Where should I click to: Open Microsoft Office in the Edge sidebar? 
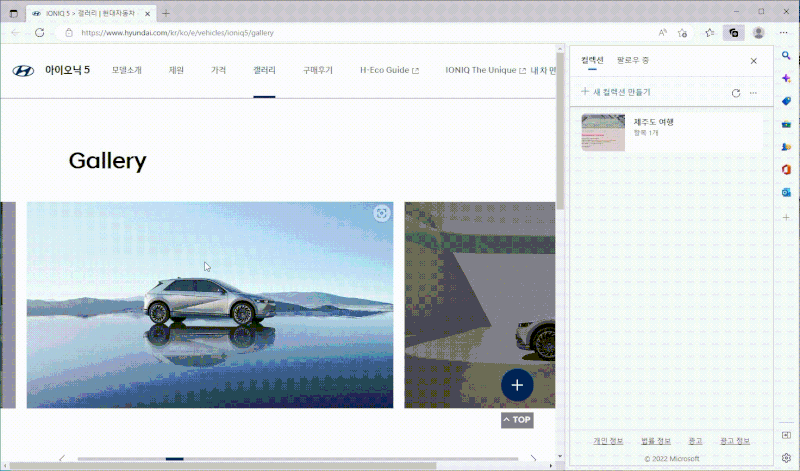[x=786, y=169]
